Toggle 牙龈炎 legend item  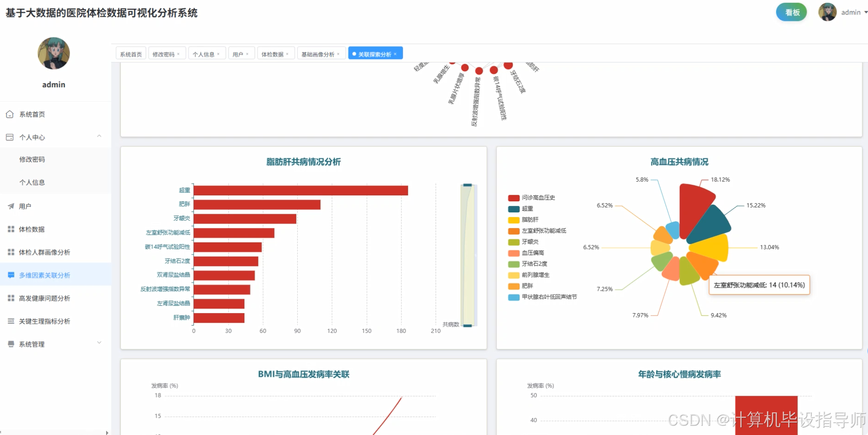[523, 242]
